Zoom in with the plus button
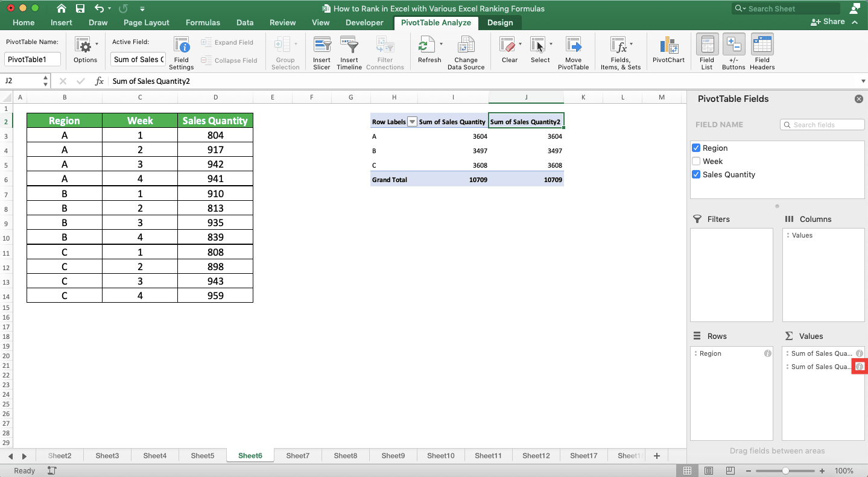This screenshot has height=477, width=868. coord(822,470)
